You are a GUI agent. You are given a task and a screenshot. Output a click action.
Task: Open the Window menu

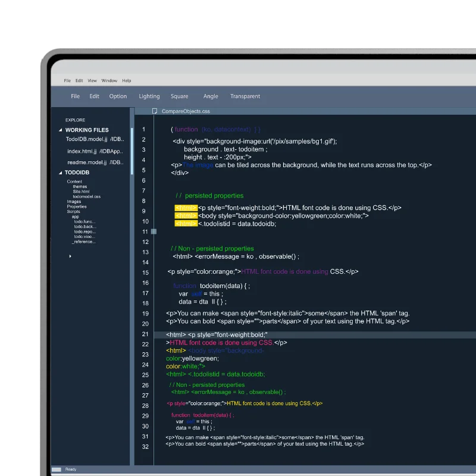(x=109, y=80)
